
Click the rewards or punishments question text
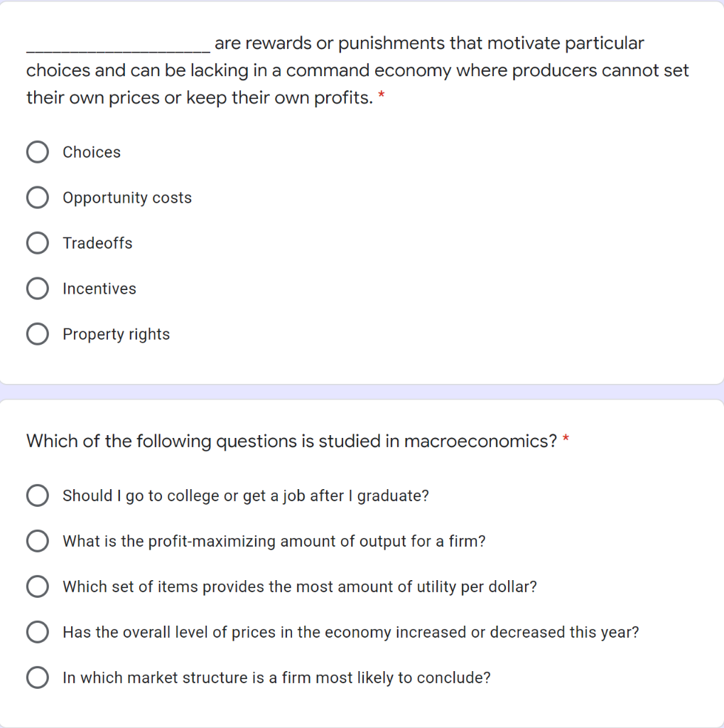355,70
